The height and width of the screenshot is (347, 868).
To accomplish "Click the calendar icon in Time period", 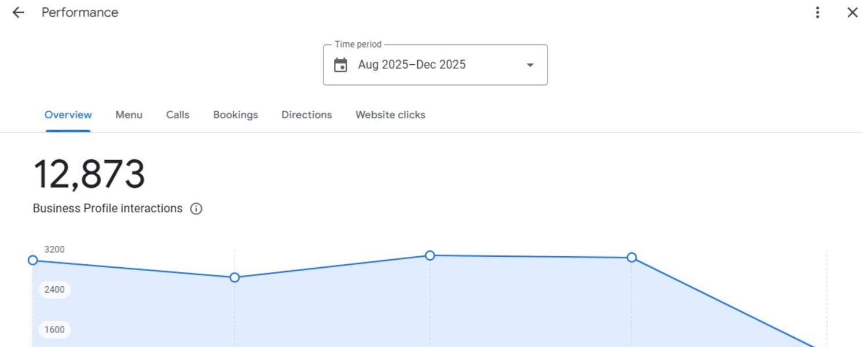I will pyautogui.click(x=341, y=65).
